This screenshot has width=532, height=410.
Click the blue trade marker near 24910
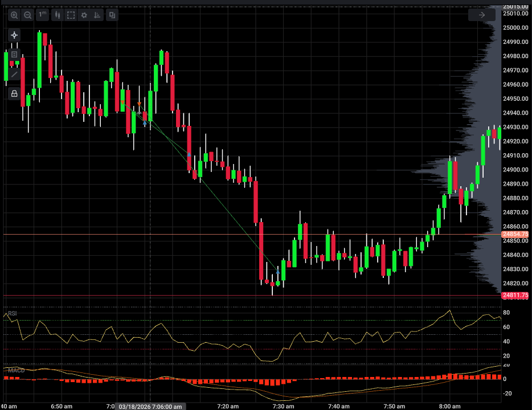tap(189, 155)
